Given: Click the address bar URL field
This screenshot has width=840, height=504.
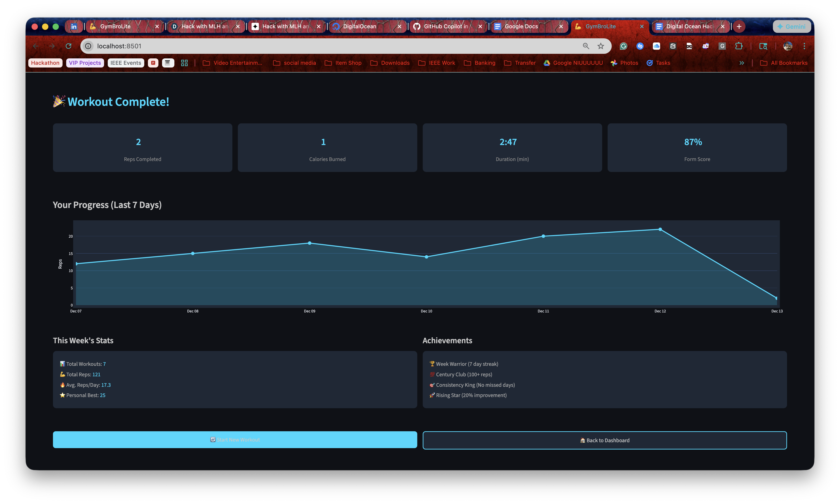Looking at the screenshot, I should pyautogui.click(x=306, y=46).
